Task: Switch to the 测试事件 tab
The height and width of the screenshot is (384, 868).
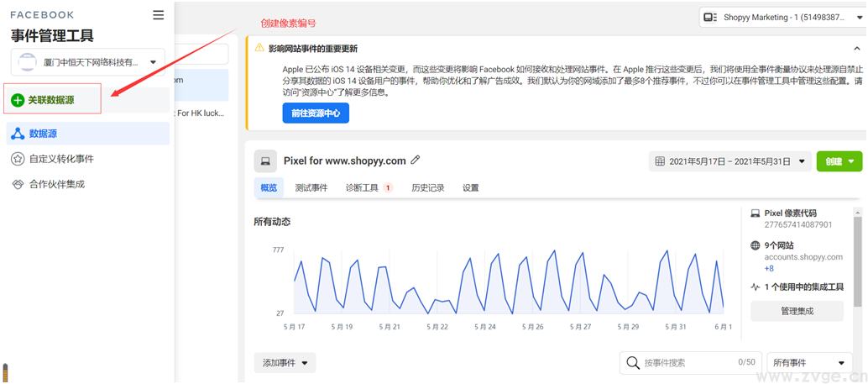Action: 311,188
